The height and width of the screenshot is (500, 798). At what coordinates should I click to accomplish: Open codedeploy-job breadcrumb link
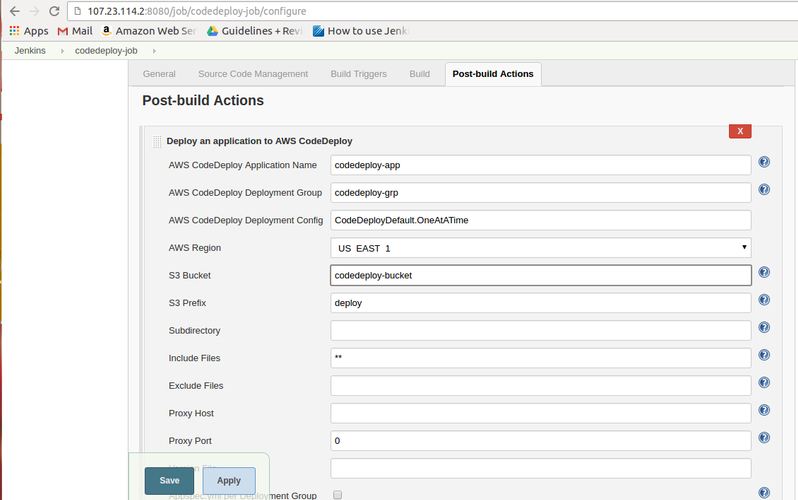pyautogui.click(x=106, y=51)
